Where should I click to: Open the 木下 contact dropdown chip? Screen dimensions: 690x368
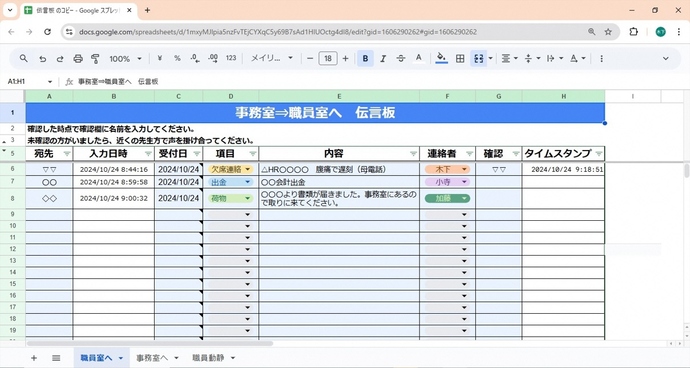[447, 169]
